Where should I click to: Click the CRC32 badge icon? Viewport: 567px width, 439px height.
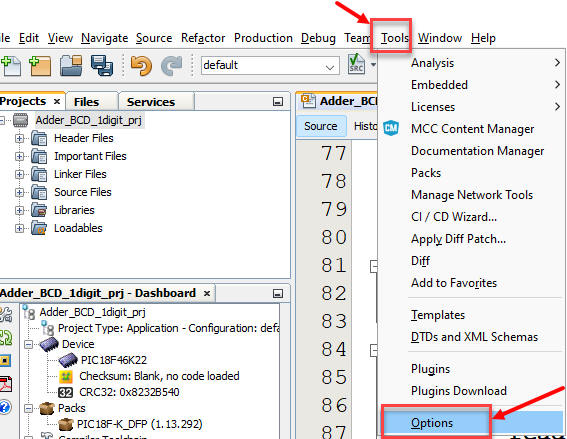(65, 392)
